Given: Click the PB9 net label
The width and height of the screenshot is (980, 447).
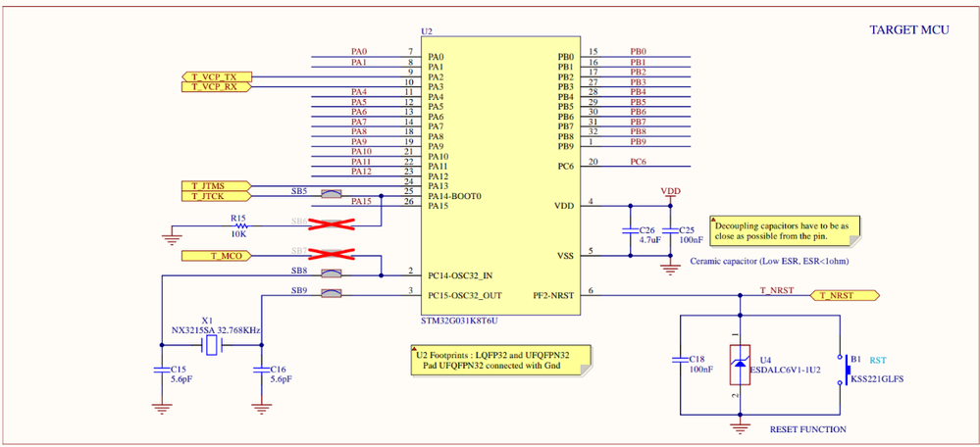Looking at the screenshot, I should click(638, 142).
